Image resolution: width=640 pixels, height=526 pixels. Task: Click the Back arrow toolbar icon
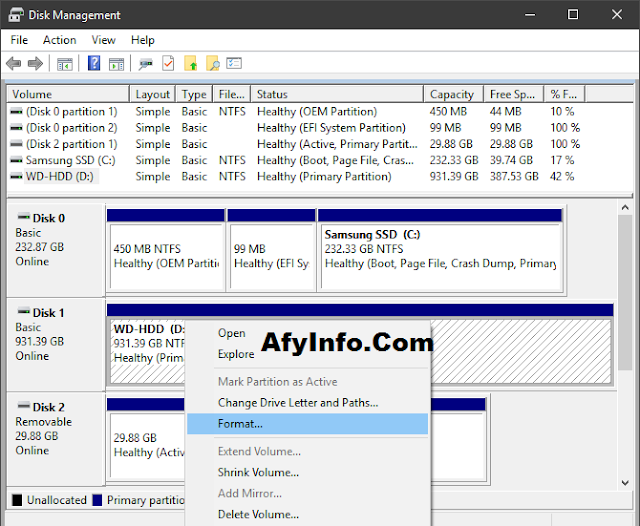click(13, 64)
